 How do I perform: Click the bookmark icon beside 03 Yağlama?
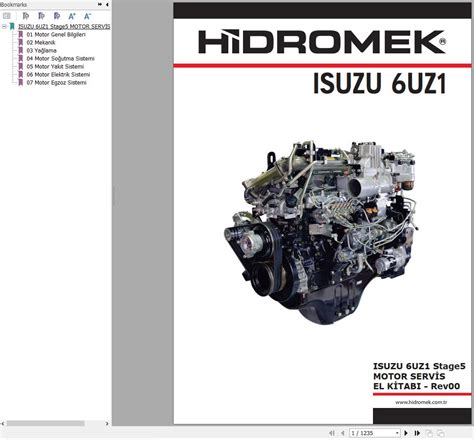(21, 50)
